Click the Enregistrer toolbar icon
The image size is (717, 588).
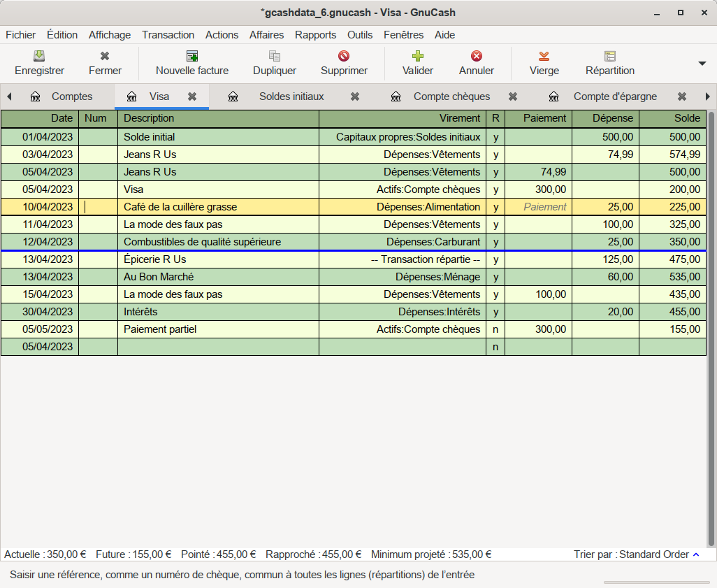tap(39, 57)
